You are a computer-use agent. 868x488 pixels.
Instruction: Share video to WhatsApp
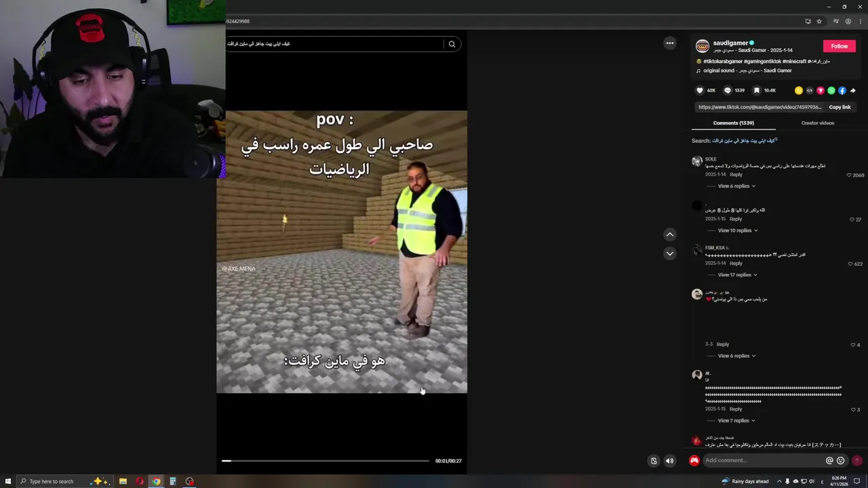[x=831, y=90]
